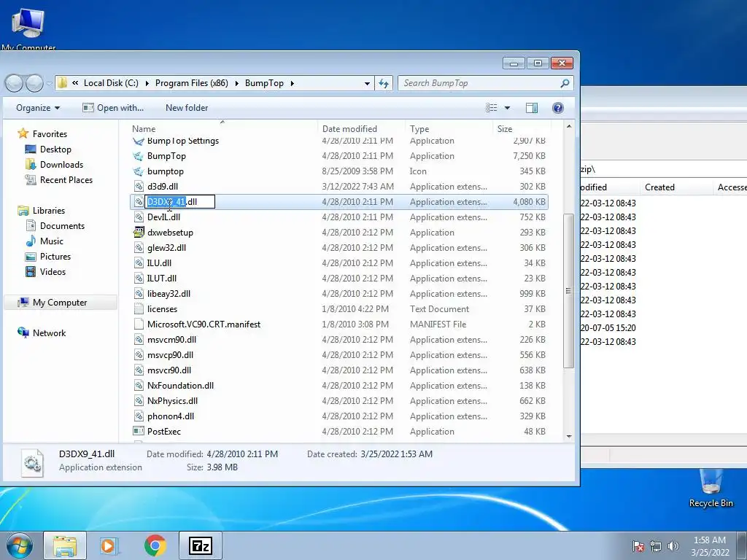Click the search magnifier icon

tap(565, 83)
